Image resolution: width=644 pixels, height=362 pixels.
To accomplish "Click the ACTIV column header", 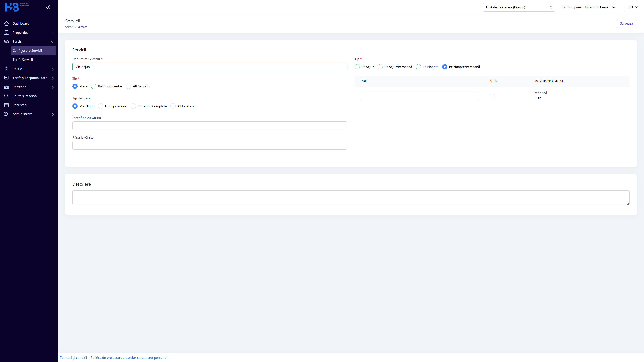I will pos(494,81).
